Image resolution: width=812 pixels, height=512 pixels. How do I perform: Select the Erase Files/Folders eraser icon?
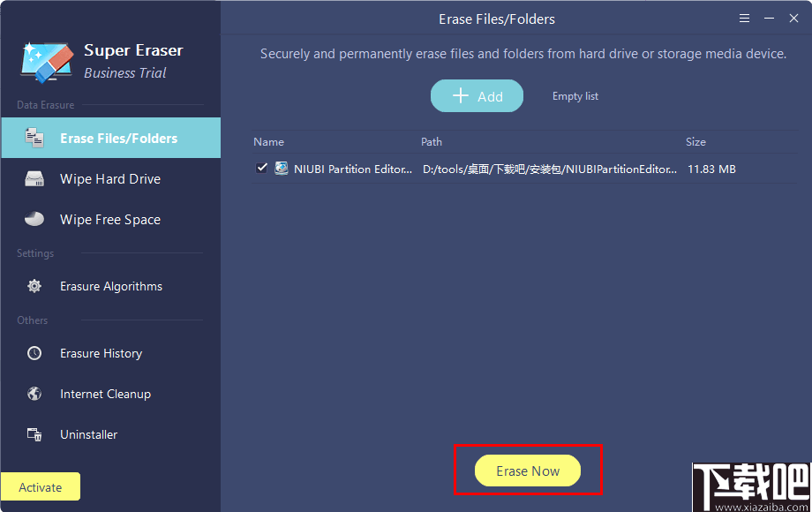[33, 138]
